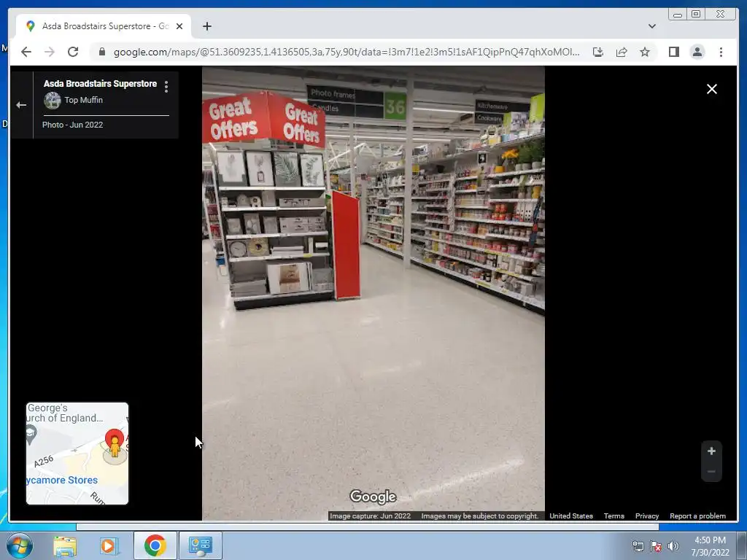Screen dimensions: 747x560
Task: Open the Privacy link
Action: coord(646,516)
